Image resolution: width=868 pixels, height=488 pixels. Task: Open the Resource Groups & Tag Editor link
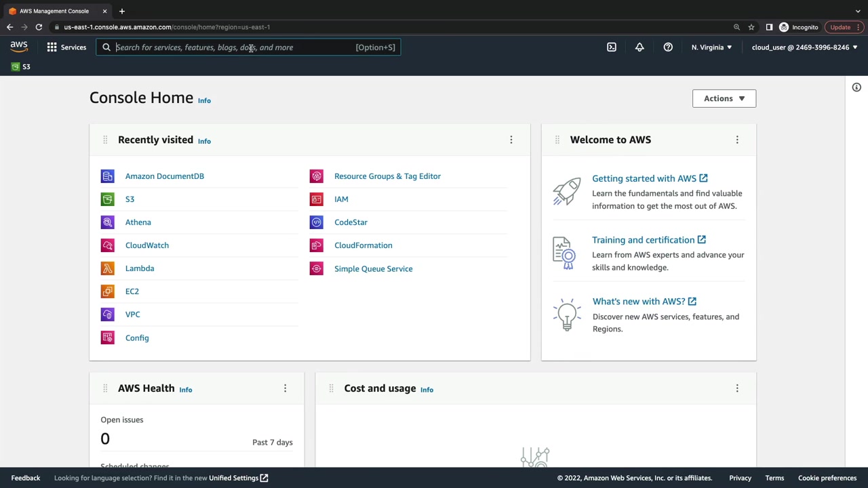point(387,176)
